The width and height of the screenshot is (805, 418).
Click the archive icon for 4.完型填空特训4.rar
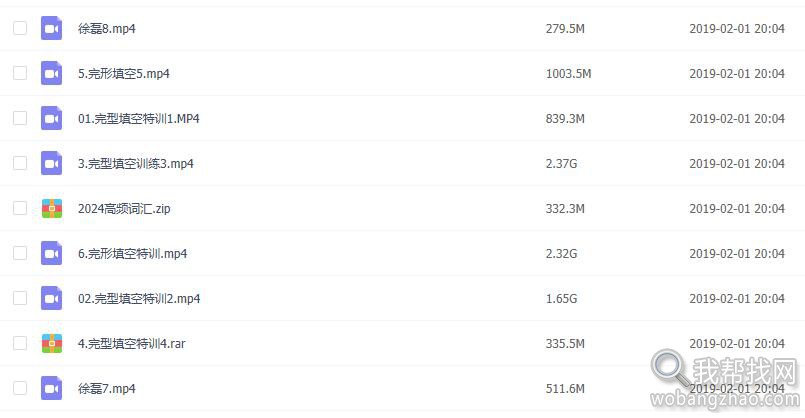[x=51, y=344]
